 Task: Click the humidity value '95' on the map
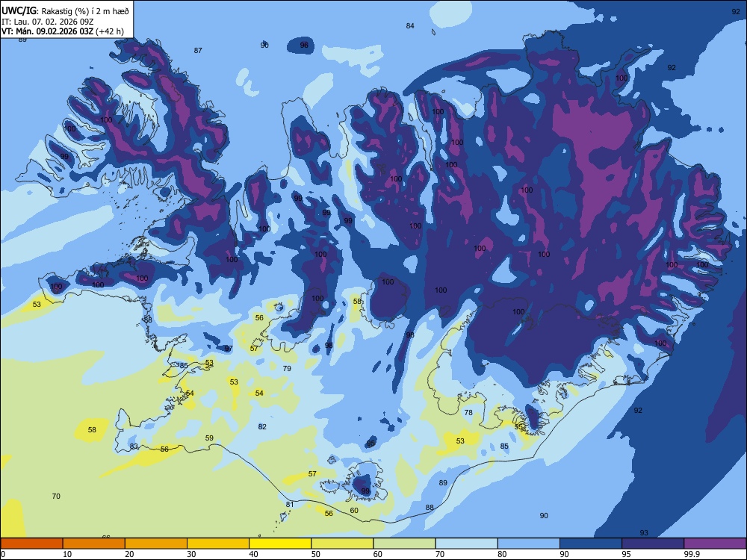[371, 444]
